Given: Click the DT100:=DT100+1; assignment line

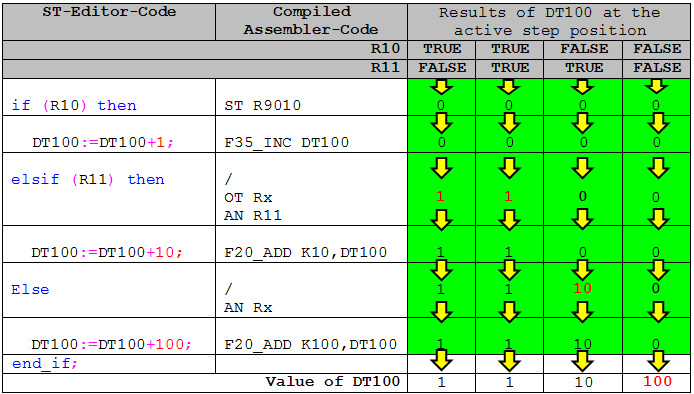Looking at the screenshot, I should (103, 143).
